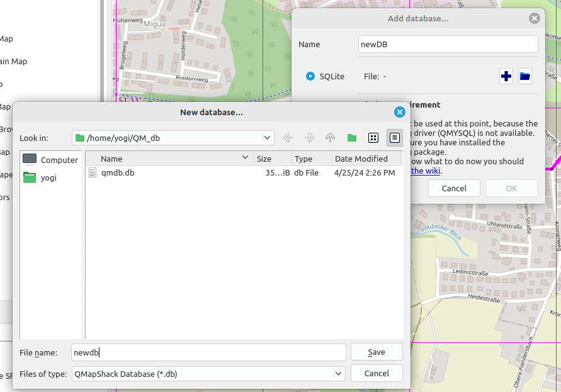561x392 pixels.
Task: Switch to detail view mode
Action: 395,138
